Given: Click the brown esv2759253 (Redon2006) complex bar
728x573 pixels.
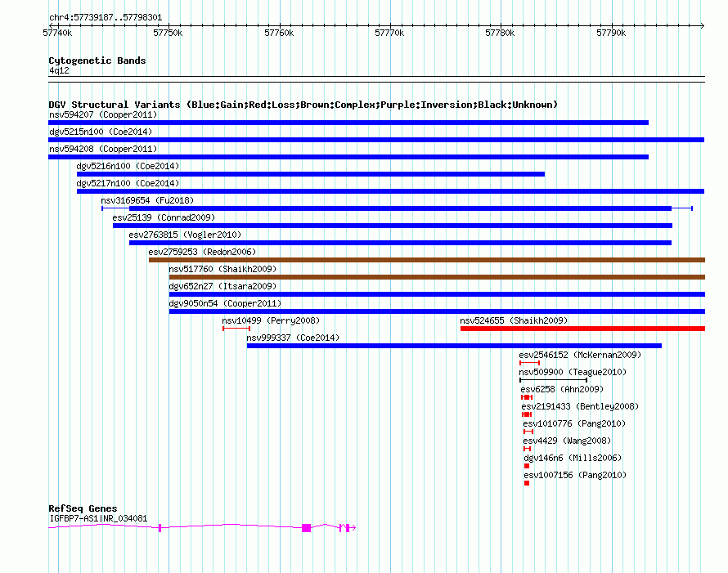Looking at the screenshot, I should pyautogui.click(x=427, y=260).
